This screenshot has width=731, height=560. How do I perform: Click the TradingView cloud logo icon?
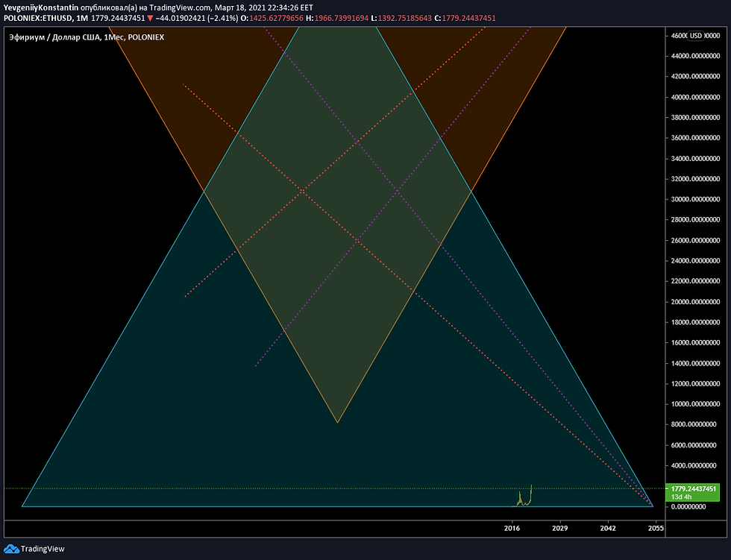(x=11, y=549)
